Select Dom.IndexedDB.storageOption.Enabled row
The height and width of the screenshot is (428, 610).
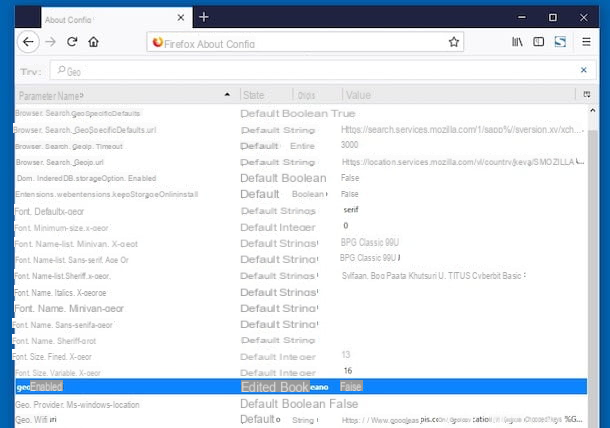(x=301, y=178)
